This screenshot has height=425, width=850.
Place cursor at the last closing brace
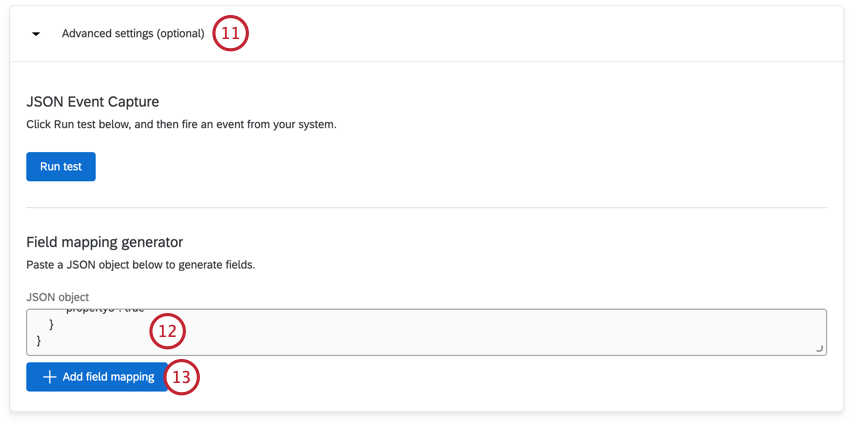coord(40,341)
